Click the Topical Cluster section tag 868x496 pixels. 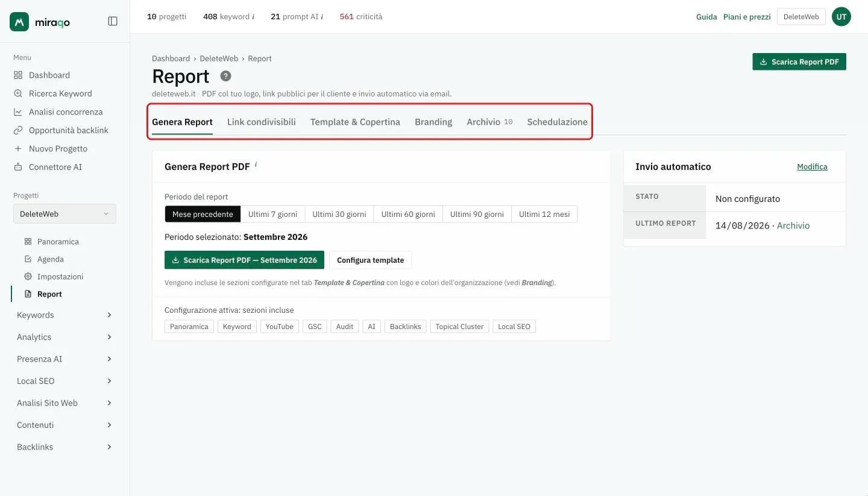(x=459, y=327)
